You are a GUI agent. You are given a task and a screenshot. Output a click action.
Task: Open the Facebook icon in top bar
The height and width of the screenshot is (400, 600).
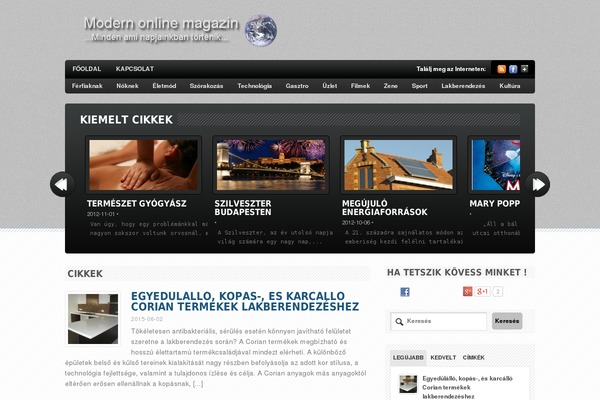click(x=513, y=69)
